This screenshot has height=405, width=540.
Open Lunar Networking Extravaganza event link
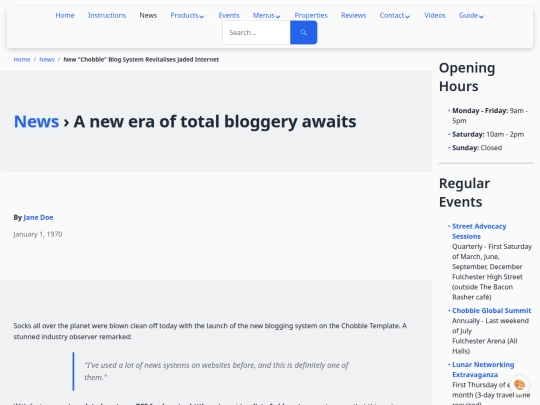483,369
